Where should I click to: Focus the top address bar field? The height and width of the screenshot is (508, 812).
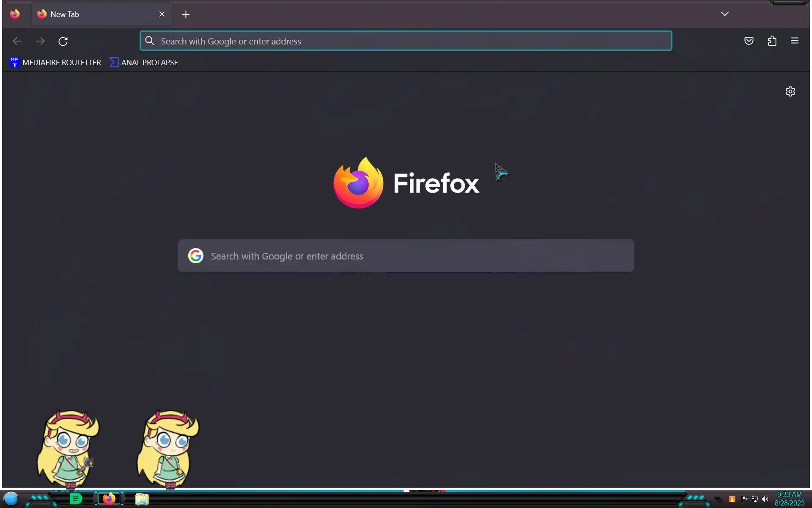point(405,41)
